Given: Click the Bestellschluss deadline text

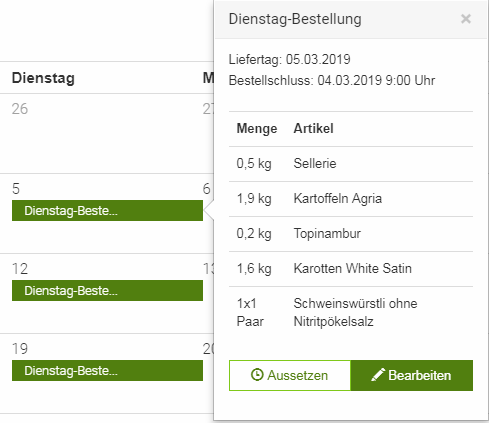Looking at the screenshot, I should (332, 80).
